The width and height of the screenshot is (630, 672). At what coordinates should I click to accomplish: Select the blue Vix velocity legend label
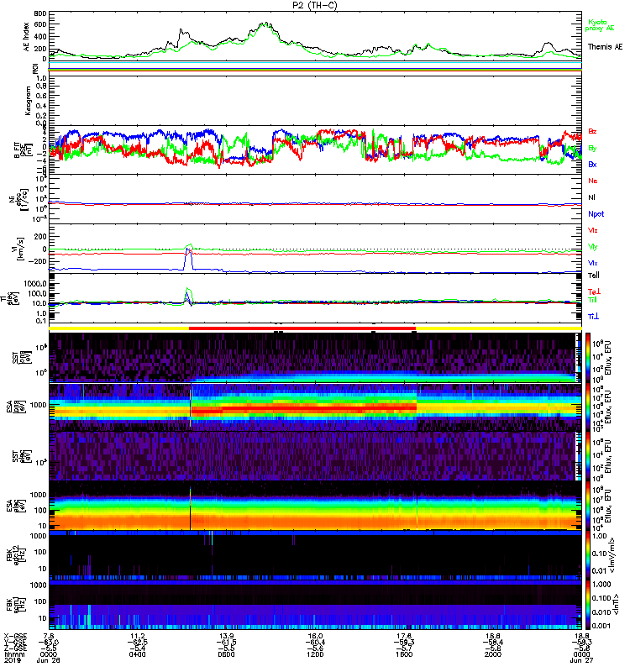click(x=593, y=263)
